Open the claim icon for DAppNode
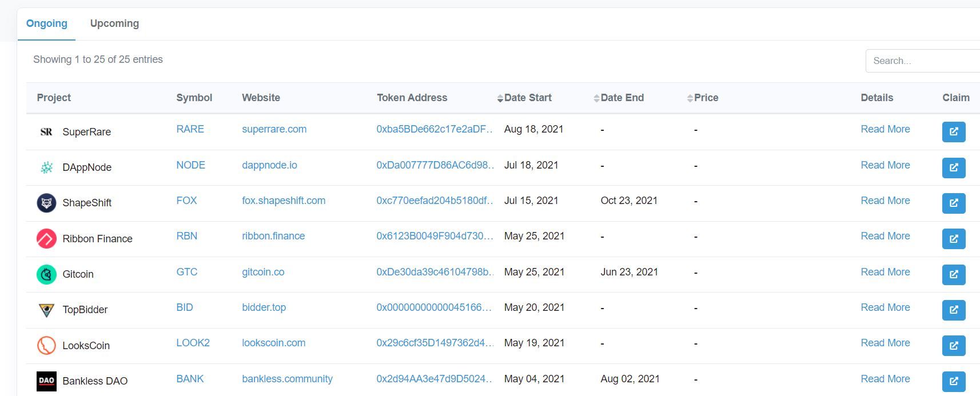Viewport: 980px width, 396px height. [954, 167]
